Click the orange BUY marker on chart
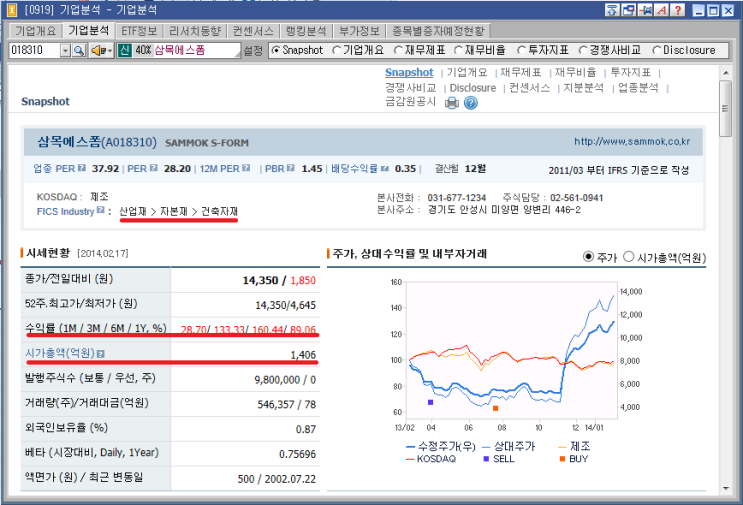 pyautogui.click(x=495, y=408)
